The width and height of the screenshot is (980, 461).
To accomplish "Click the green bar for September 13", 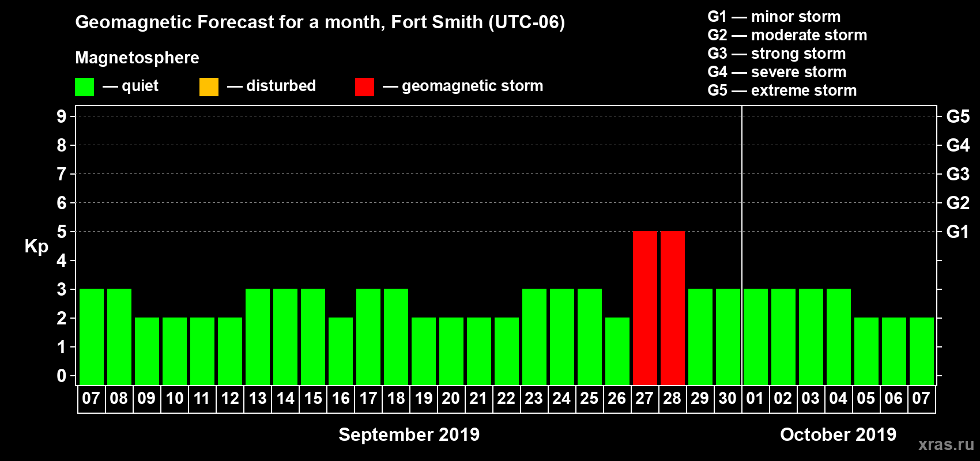I will pyautogui.click(x=258, y=337).
